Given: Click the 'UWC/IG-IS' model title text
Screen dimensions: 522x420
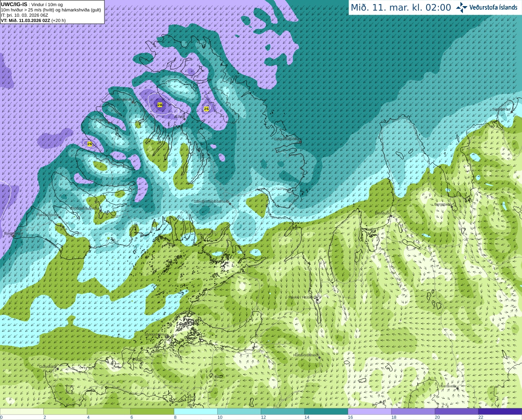Looking at the screenshot, I should click(14, 4).
